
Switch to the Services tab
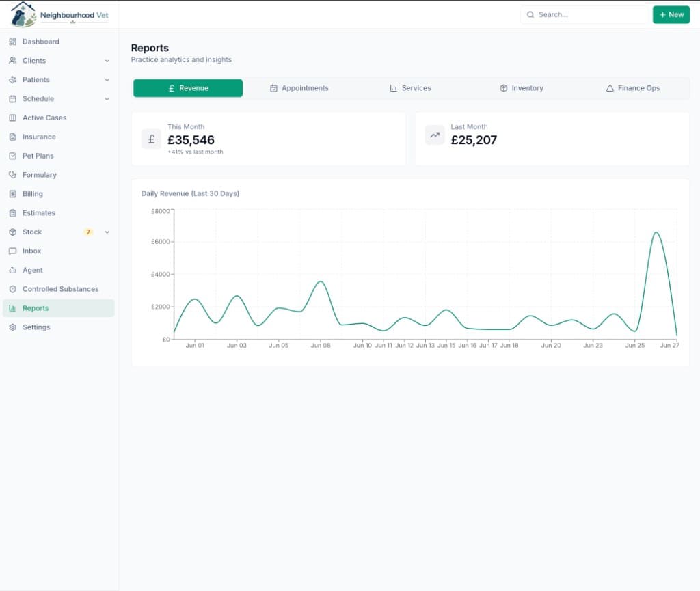click(x=410, y=88)
